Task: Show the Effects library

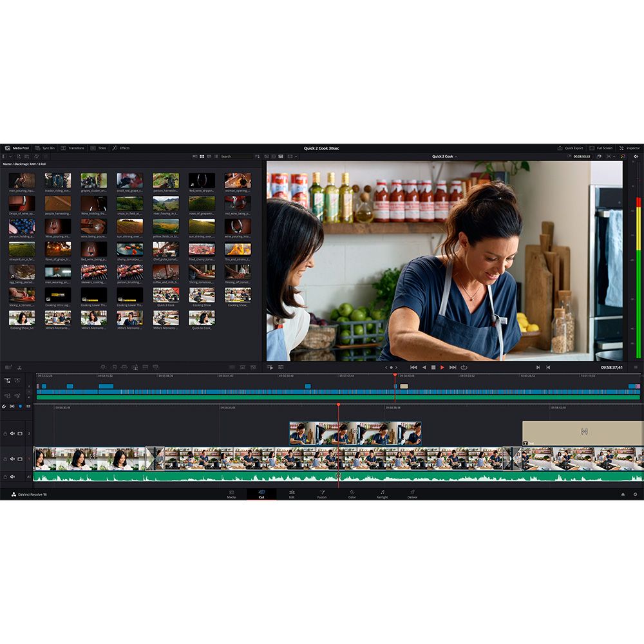Action: click(x=120, y=148)
